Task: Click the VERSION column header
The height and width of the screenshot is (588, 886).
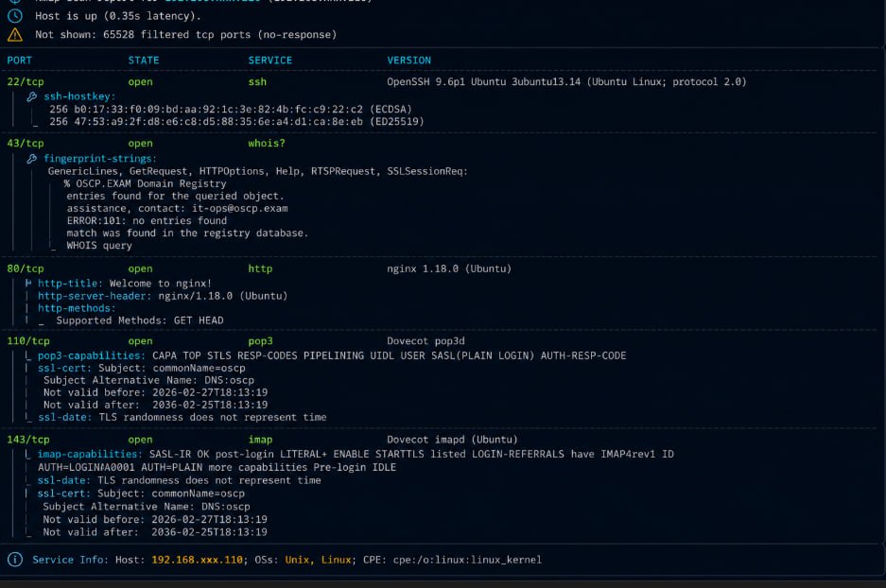Action: (x=409, y=61)
